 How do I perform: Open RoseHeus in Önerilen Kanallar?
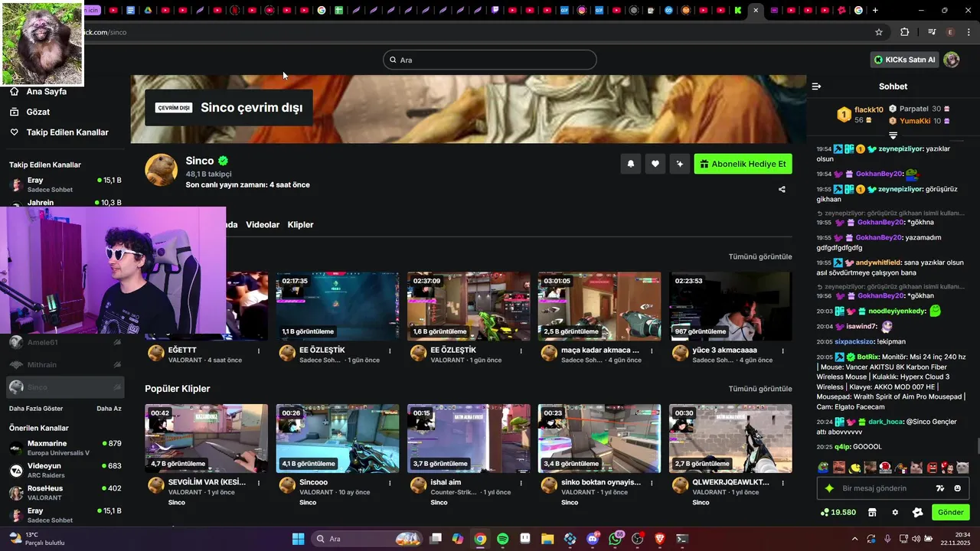point(65,492)
